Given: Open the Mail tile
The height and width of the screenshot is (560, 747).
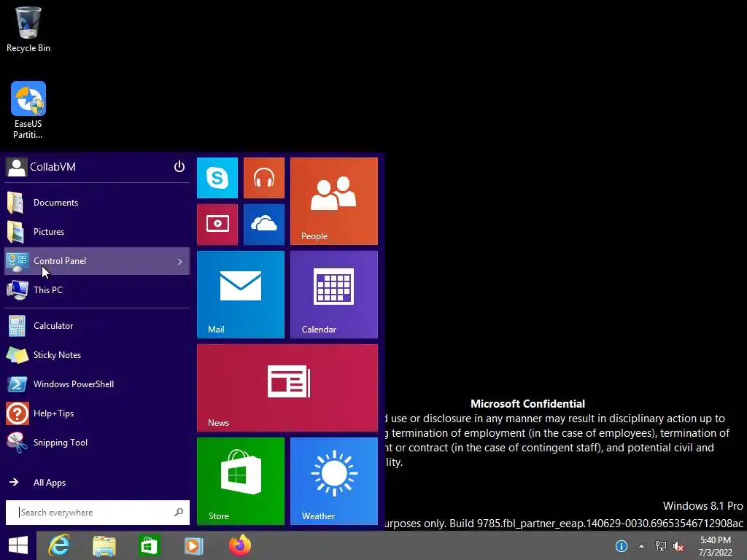Looking at the screenshot, I should pos(241,295).
